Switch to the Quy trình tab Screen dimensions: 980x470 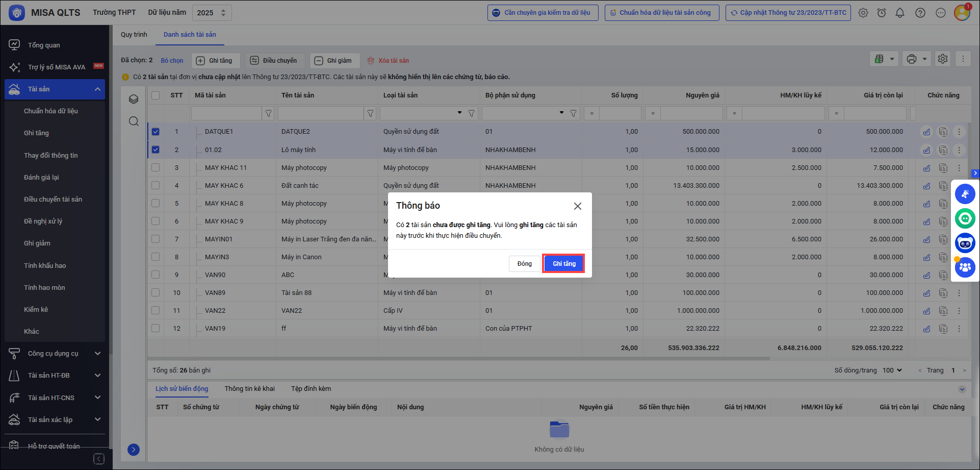pyautogui.click(x=134, y=35)
